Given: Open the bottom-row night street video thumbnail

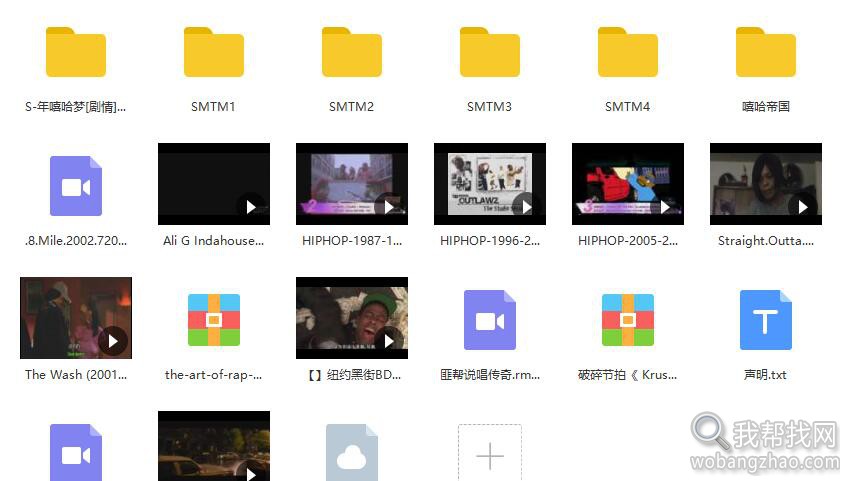Looking at the screenshot, I should tap(214, 446).
